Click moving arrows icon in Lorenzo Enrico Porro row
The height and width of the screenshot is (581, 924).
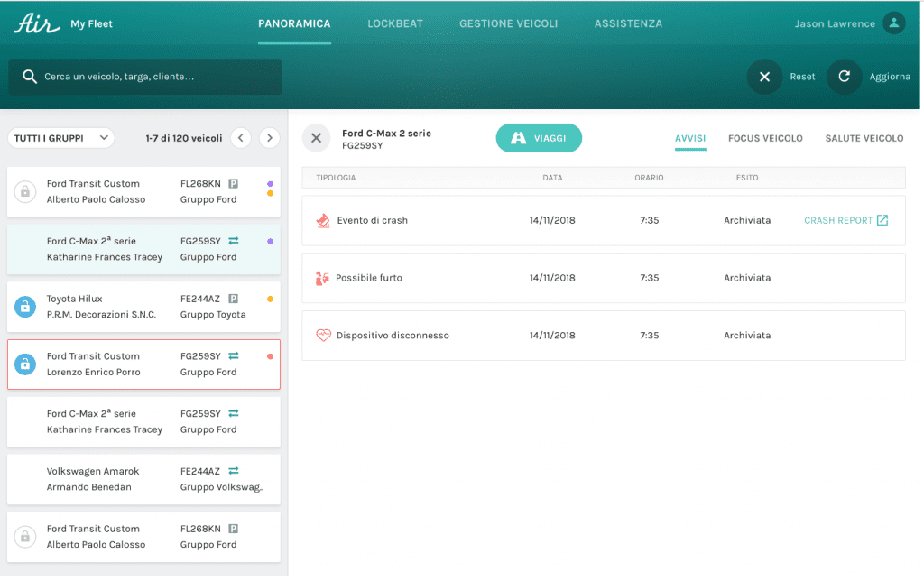tap(234, 355)
